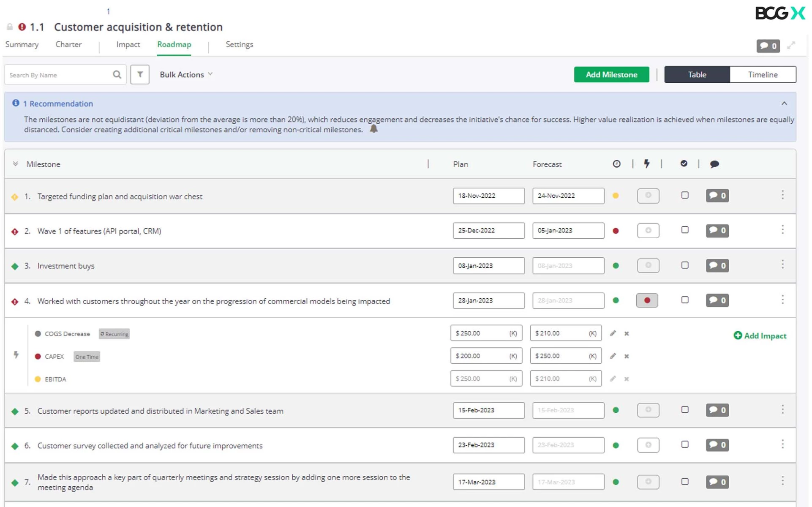Click the red alert icon beside 1.1
The image size is (812, 507).
click(22, 27)
